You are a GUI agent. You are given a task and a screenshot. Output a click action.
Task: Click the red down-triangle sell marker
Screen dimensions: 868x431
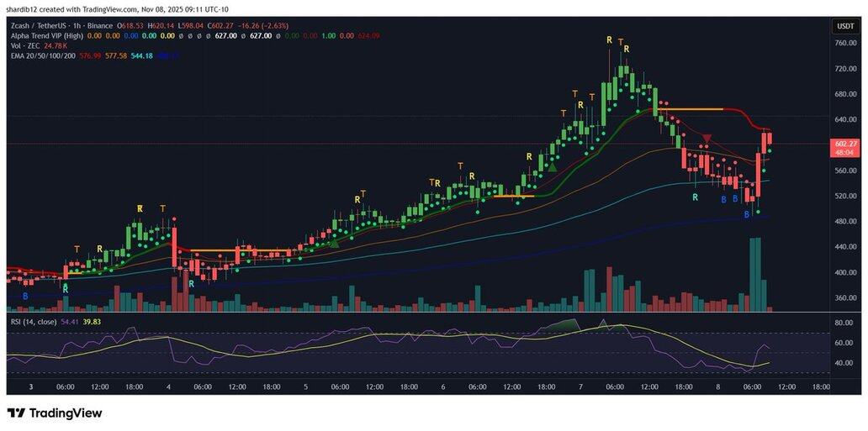(707, 138)
